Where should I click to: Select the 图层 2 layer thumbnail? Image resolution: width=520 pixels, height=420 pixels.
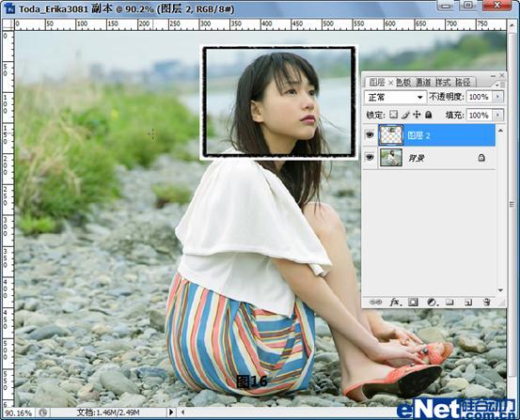pyautogui.click(x=391, y=135)
